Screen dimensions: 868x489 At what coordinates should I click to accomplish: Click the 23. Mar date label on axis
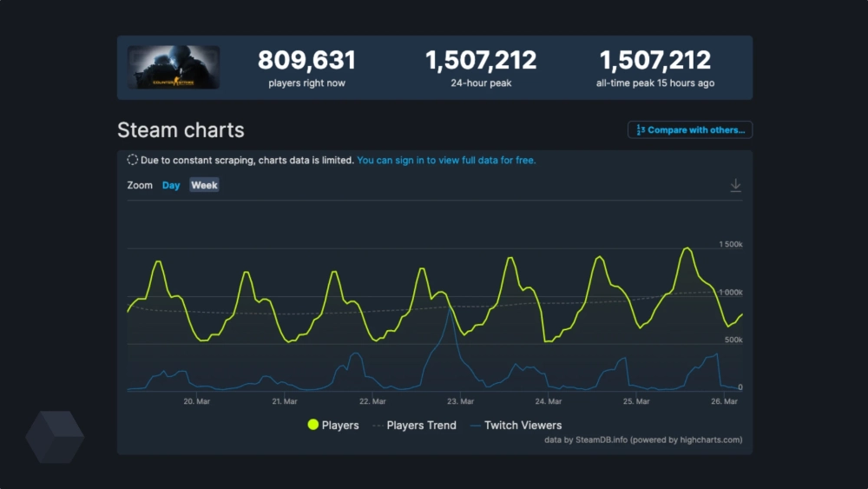460,401
